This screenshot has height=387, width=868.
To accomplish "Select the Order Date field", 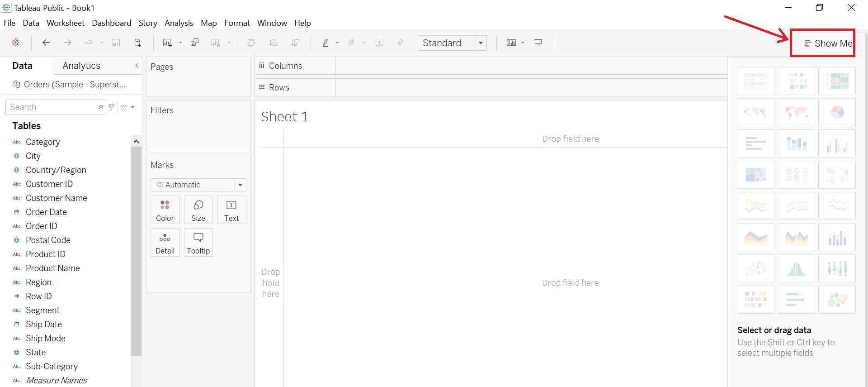I will [46, 212].
